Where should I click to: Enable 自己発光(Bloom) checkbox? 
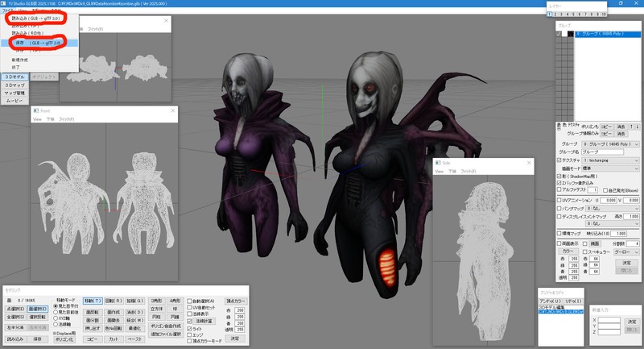[605, 190]
